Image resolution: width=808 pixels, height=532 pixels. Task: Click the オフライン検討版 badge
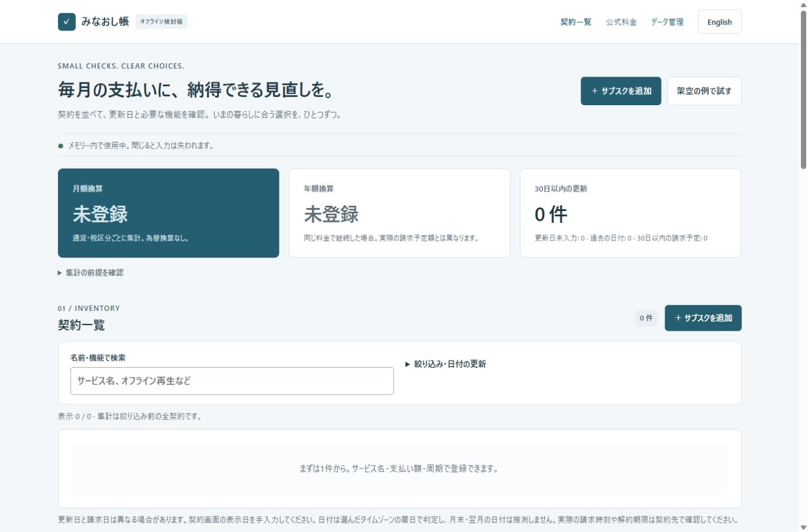161,22
